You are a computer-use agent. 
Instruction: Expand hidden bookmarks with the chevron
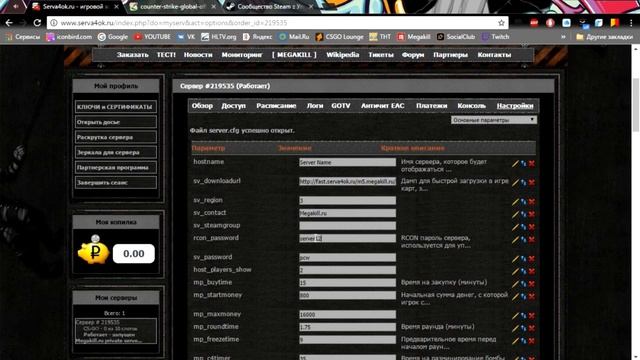[x=563, y=37]
